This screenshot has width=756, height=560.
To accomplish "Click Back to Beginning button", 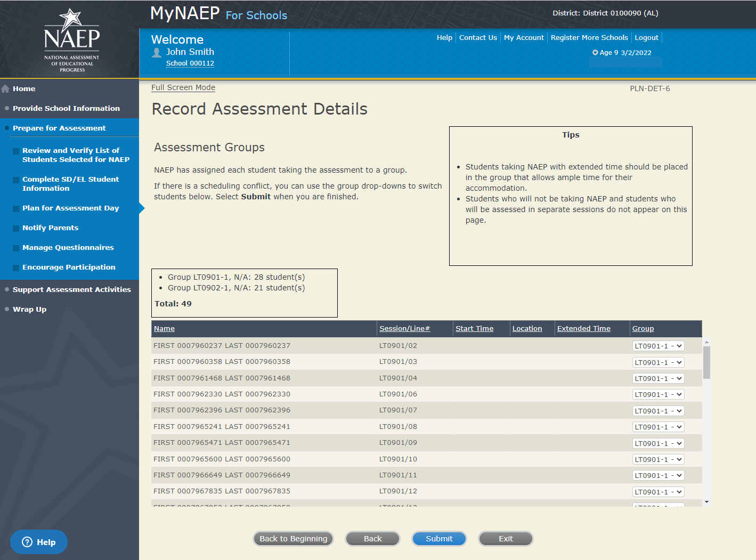I will [293, 539].
